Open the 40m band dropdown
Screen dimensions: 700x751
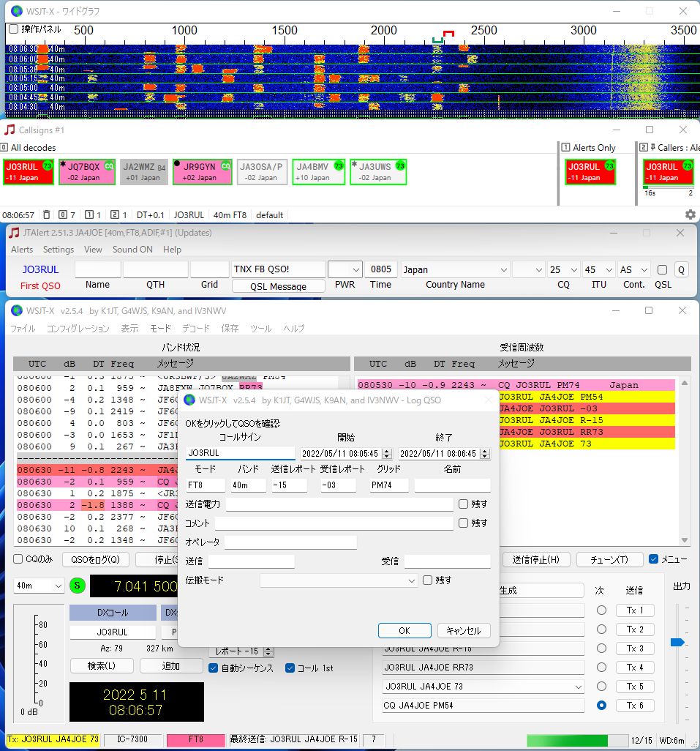pyautogui.click(x=39, y=586)
